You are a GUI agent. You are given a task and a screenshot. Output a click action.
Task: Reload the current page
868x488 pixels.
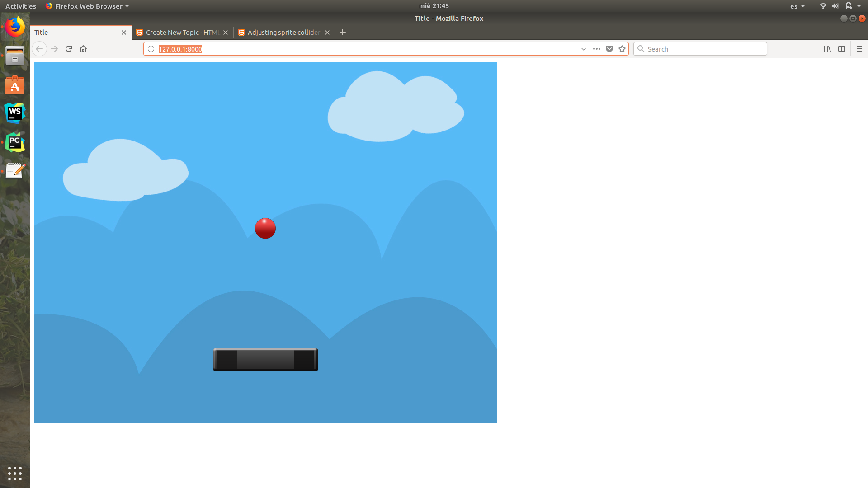click(x=69, y=49)
